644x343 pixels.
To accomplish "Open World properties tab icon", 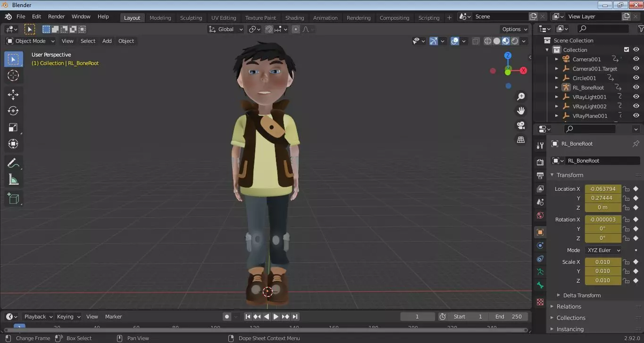I will coord(540,215).
